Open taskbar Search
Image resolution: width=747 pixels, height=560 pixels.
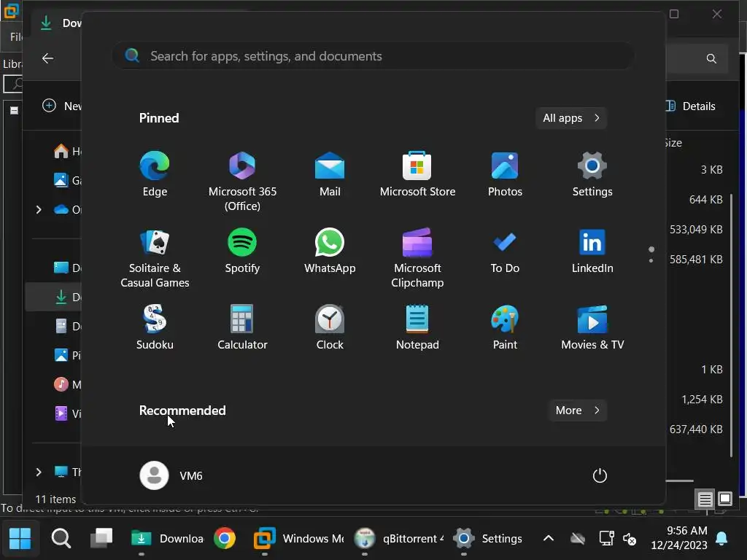(x=61, y=539)
